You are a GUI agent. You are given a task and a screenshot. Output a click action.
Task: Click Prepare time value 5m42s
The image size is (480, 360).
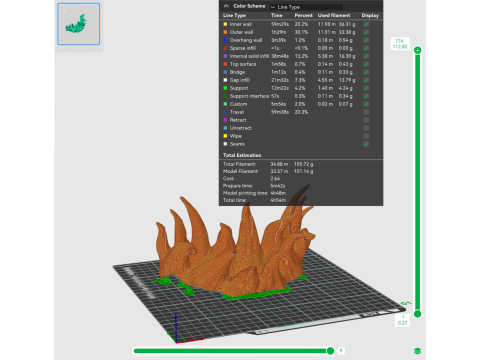point(278,186)
